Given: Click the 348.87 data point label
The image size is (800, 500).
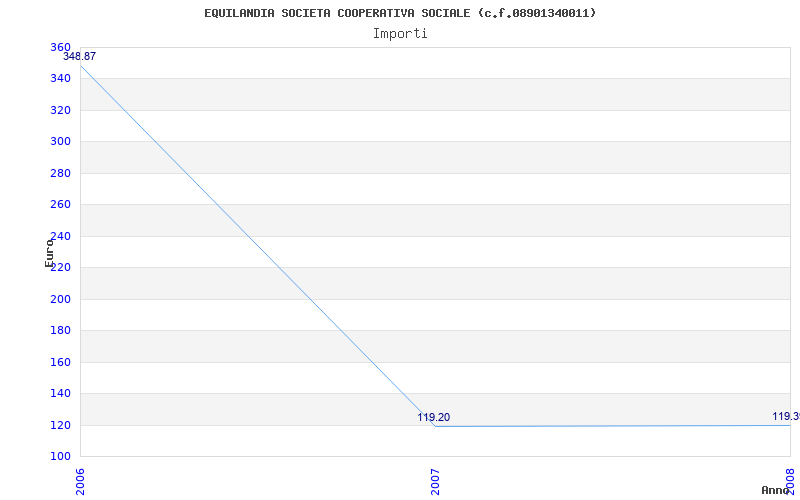Looking at the screenshot, I should [80, 57].
